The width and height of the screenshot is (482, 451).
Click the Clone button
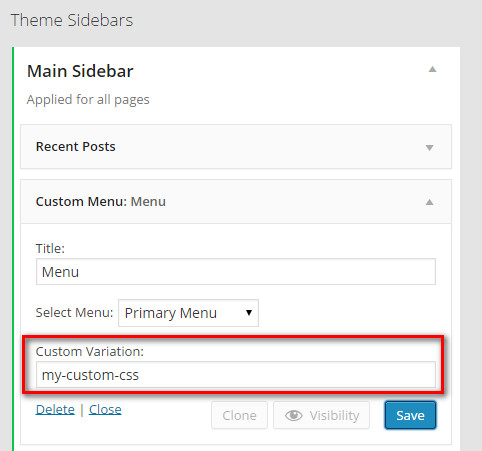pos(239,415)
